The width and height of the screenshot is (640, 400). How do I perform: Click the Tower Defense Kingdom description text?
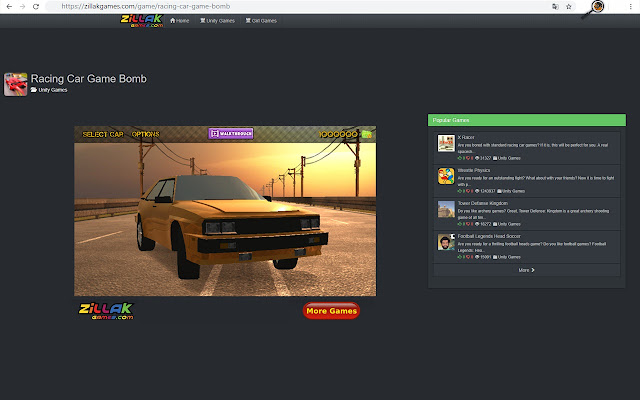coord(533,214)
